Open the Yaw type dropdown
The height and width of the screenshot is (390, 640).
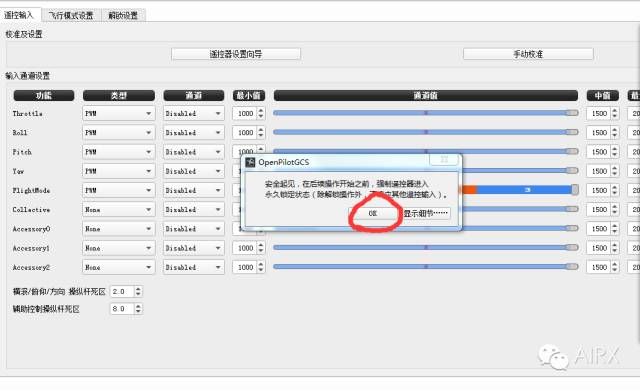pos(118,171)
